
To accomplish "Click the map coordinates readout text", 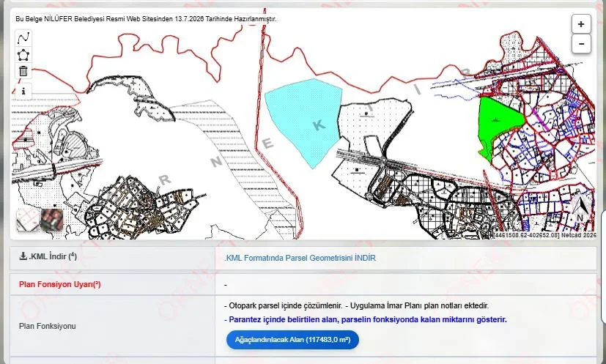I will 526,235.
